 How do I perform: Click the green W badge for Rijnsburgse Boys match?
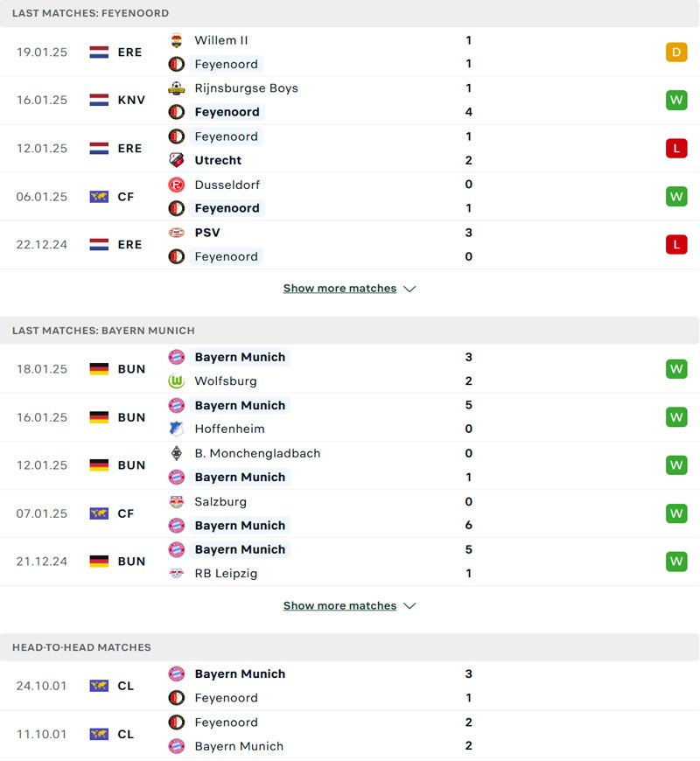[676, 100]
